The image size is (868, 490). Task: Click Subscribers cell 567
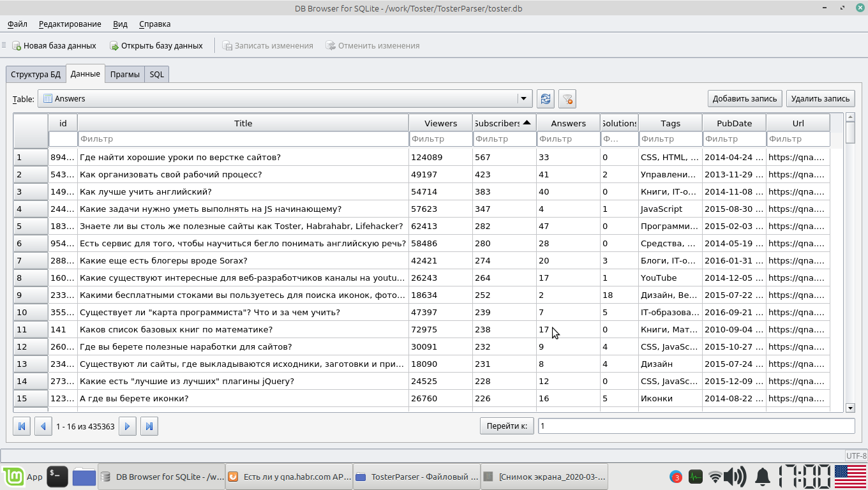click(505, 158)
